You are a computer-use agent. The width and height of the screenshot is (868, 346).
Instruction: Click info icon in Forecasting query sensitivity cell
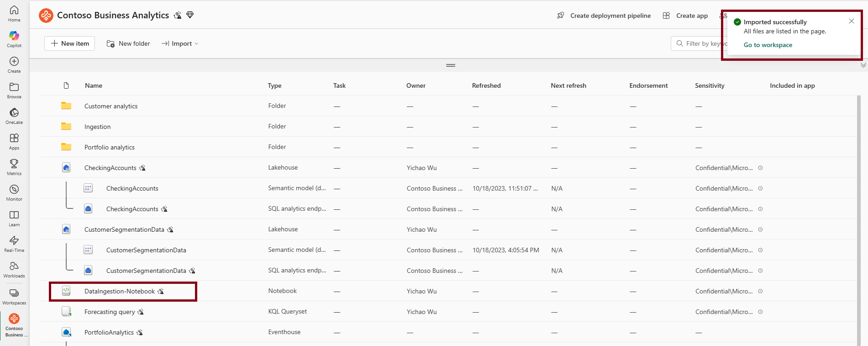[x=760, y=312]
